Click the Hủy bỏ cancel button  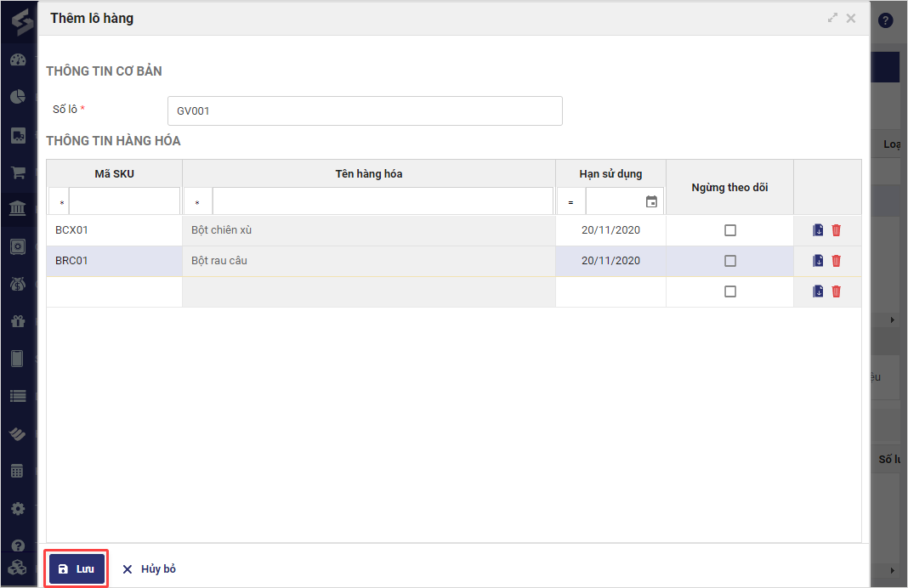(x=149, y=568)
